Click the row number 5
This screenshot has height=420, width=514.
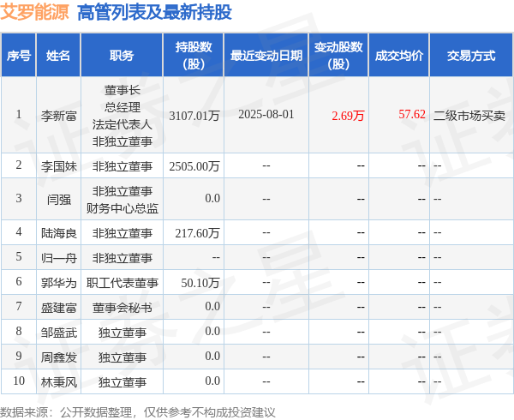[x=19, y=257]
